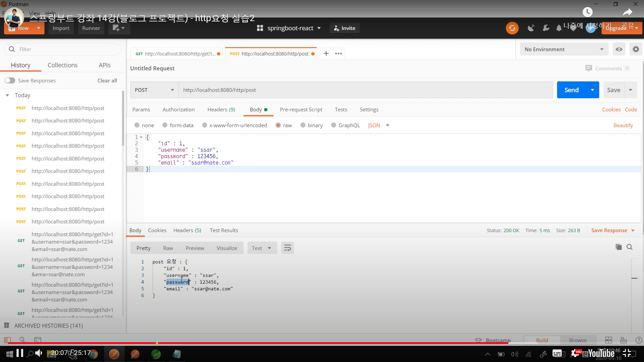This screenshot has width=644, height=362.
Task: Click the blue Send button
Action: 572,90
